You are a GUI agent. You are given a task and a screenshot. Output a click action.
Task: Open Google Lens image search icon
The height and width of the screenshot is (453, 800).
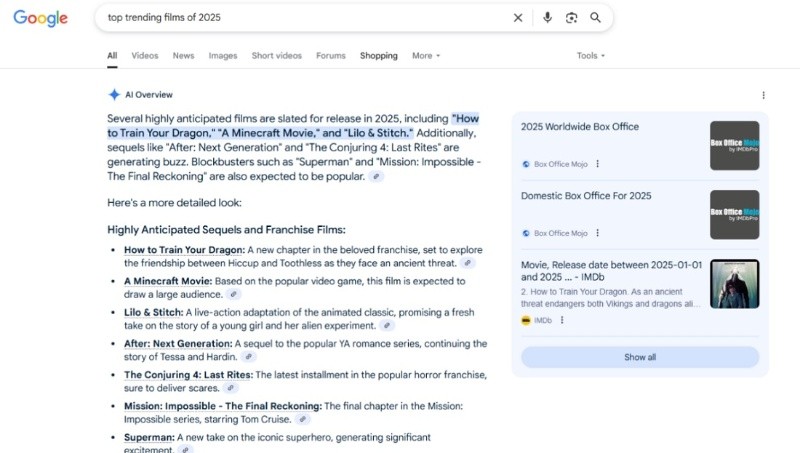[x=571, y=18]
